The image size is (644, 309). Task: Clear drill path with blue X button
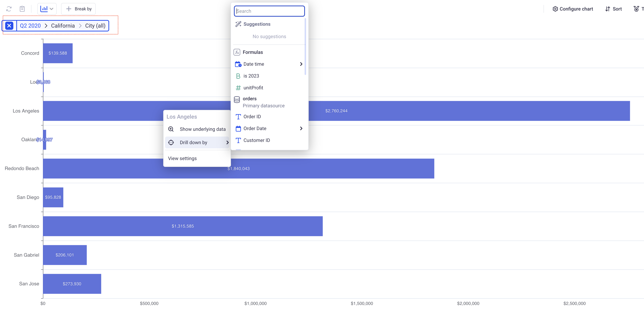pos(9,26)
